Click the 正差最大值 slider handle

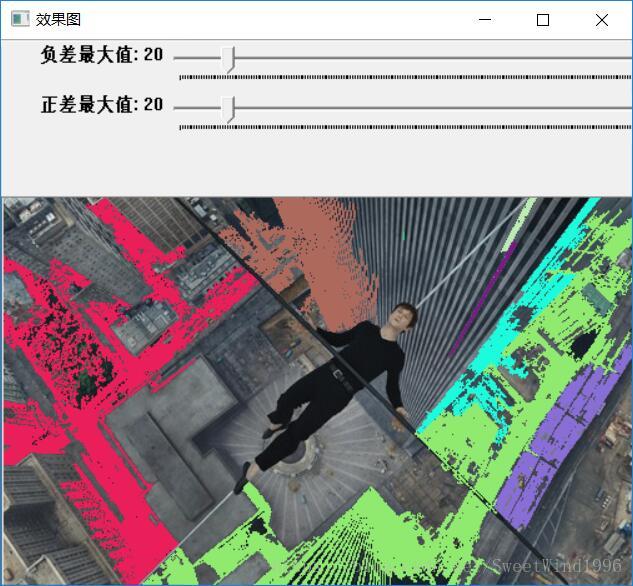coord(229,109)
